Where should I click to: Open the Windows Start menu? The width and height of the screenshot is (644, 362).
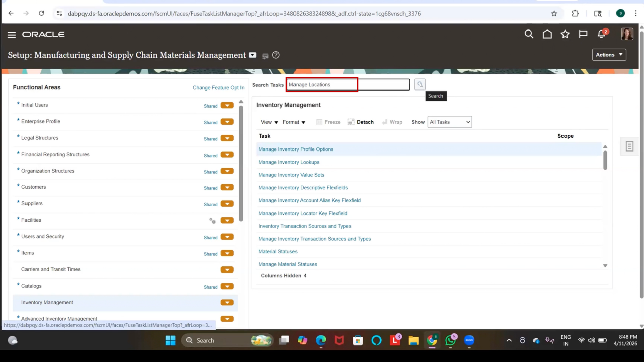point(170,340)
